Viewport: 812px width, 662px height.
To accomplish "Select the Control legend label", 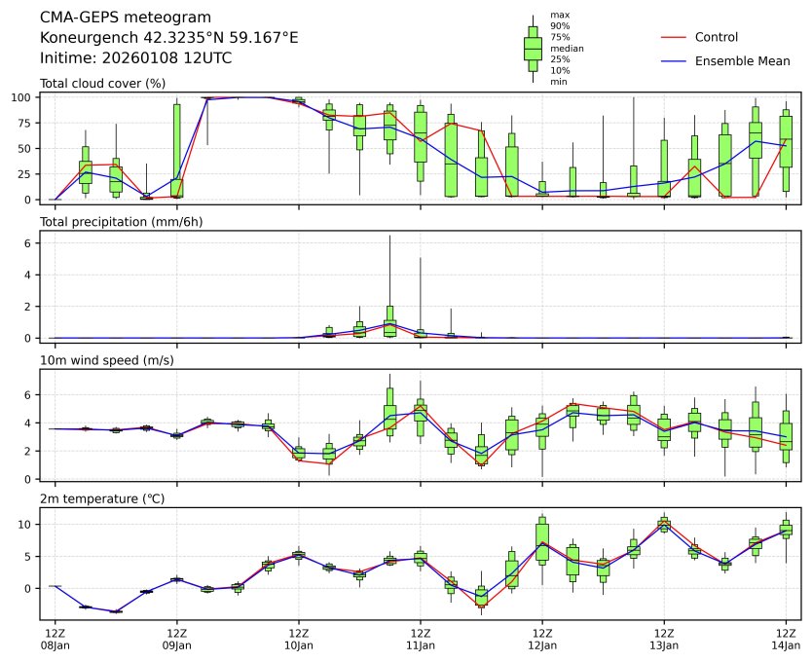I will pos(716,37).
